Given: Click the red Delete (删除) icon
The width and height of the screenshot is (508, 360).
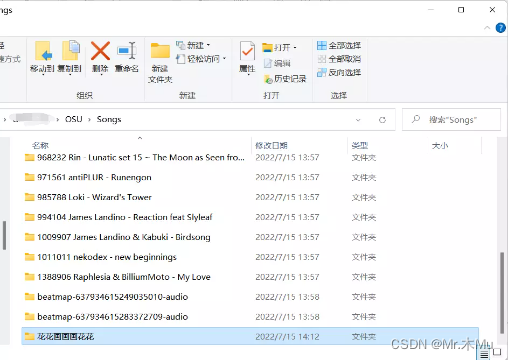Looking at the screenshot, I should 100,51.
